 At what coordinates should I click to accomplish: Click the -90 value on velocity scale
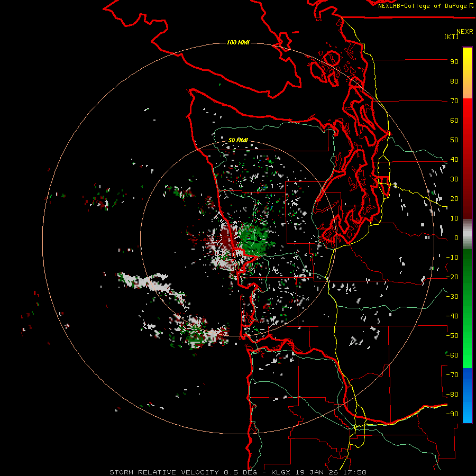pyautogui.click(x=452, y=414)
